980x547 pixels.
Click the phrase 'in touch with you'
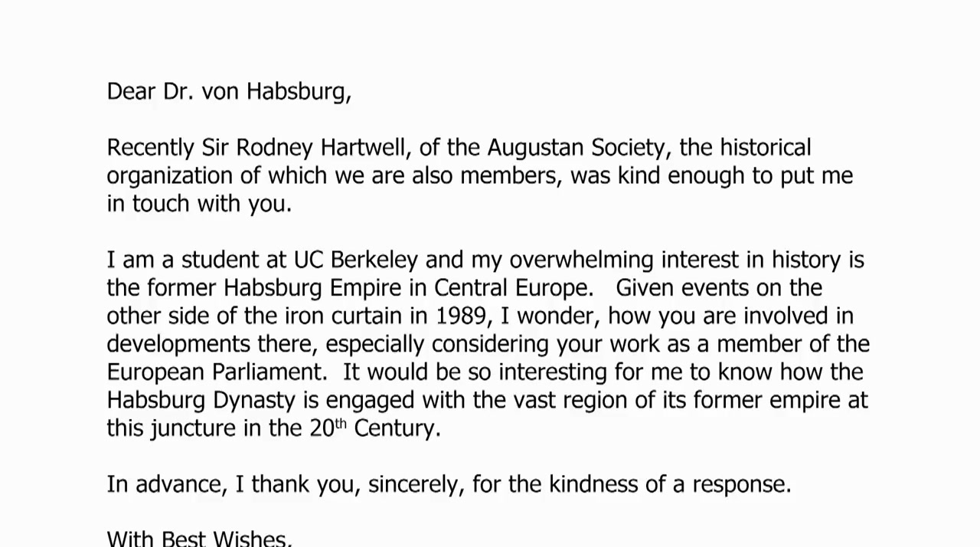pyautogui.click(x=198, y=204)
